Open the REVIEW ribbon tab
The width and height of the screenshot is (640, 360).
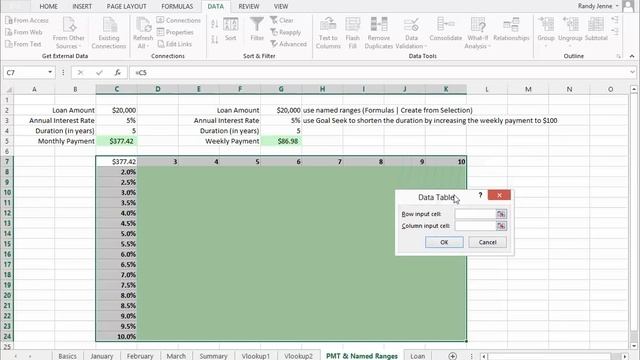[249, 7]
